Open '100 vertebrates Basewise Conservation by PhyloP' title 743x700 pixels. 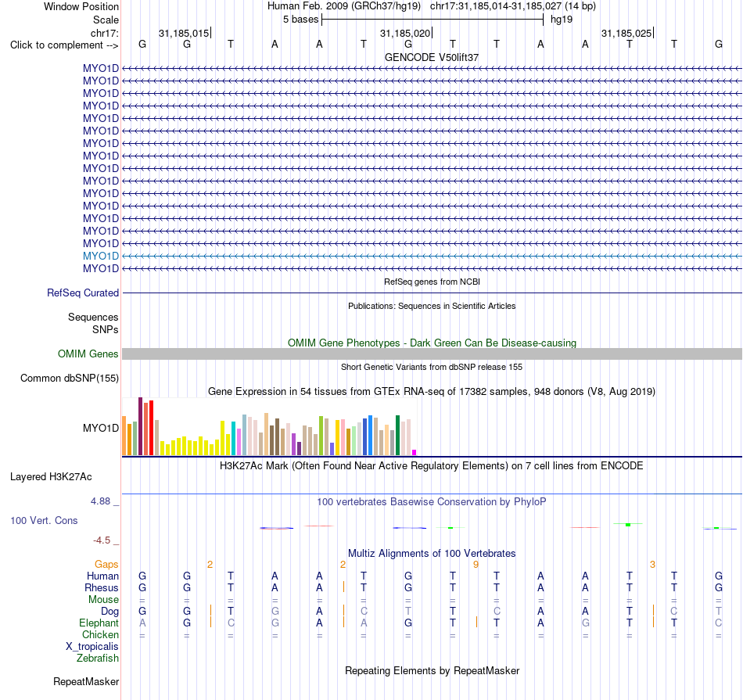(432, 501)
